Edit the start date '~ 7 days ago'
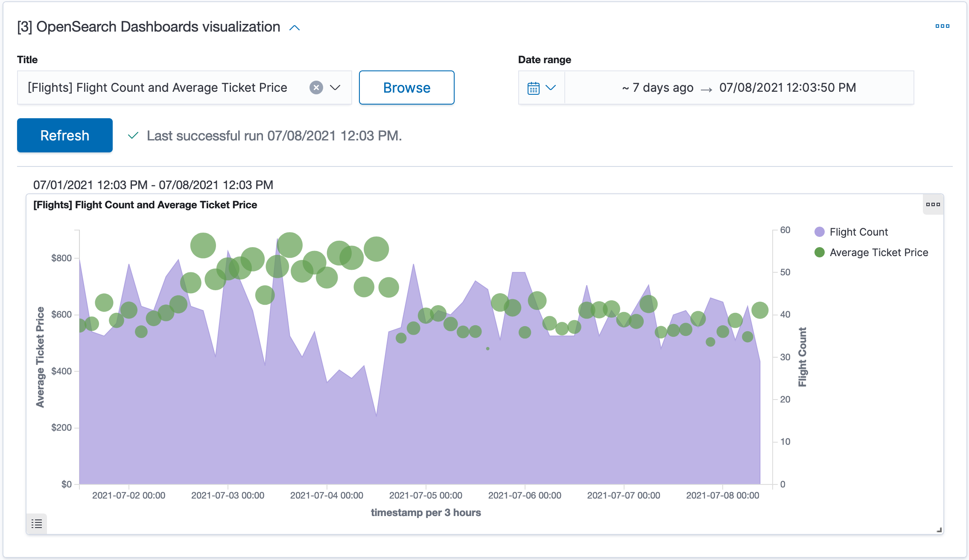969x560 pixels. click(658, 87)
